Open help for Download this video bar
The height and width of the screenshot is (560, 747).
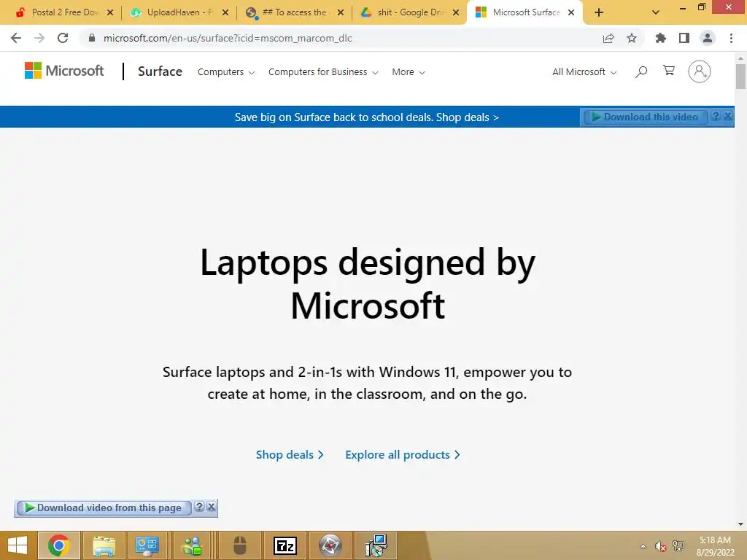pos(716,116)
